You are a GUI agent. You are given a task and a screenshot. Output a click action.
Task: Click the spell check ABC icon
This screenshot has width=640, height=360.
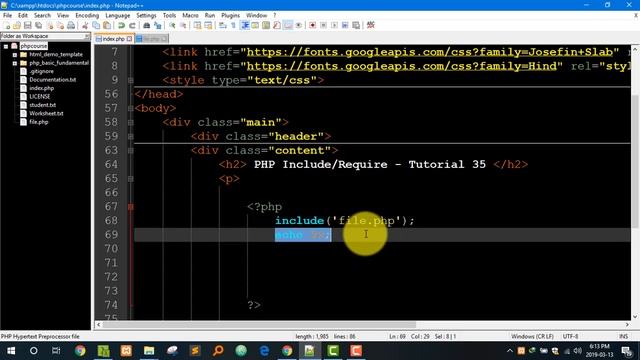[x=371, y=25]
